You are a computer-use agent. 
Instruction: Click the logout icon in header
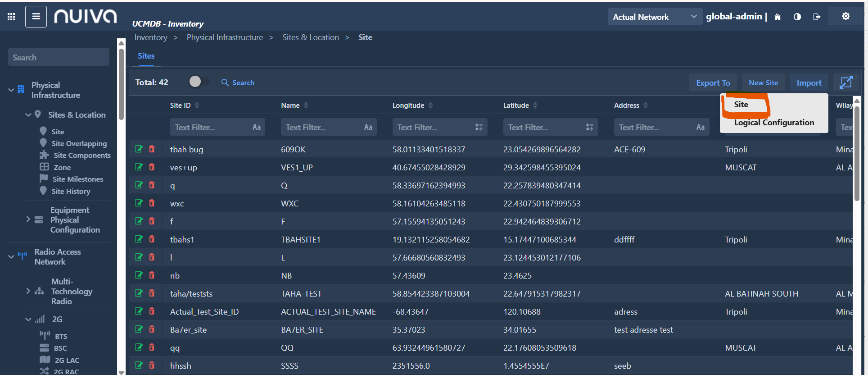click(817, 17)
